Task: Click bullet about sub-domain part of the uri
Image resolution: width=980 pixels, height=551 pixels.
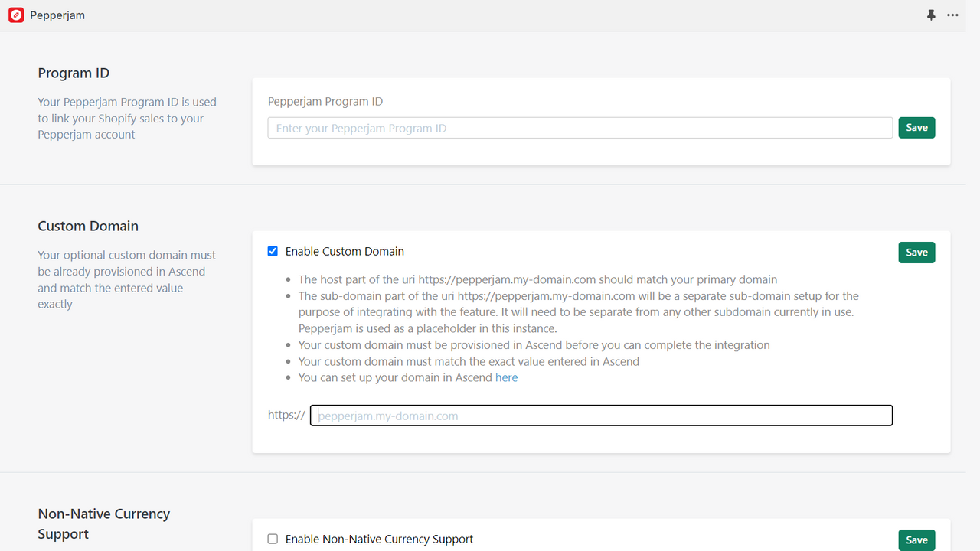Action: click(579, 312)
